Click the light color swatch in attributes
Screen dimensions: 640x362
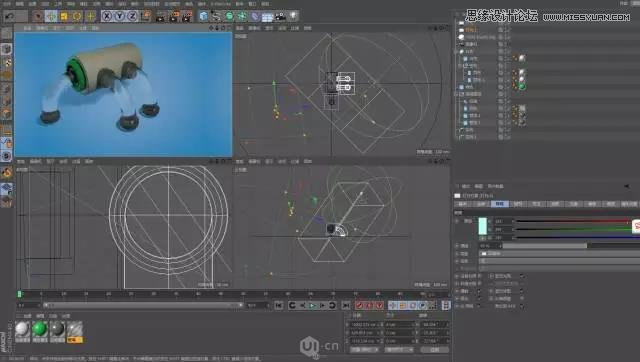tap(482, 226)
